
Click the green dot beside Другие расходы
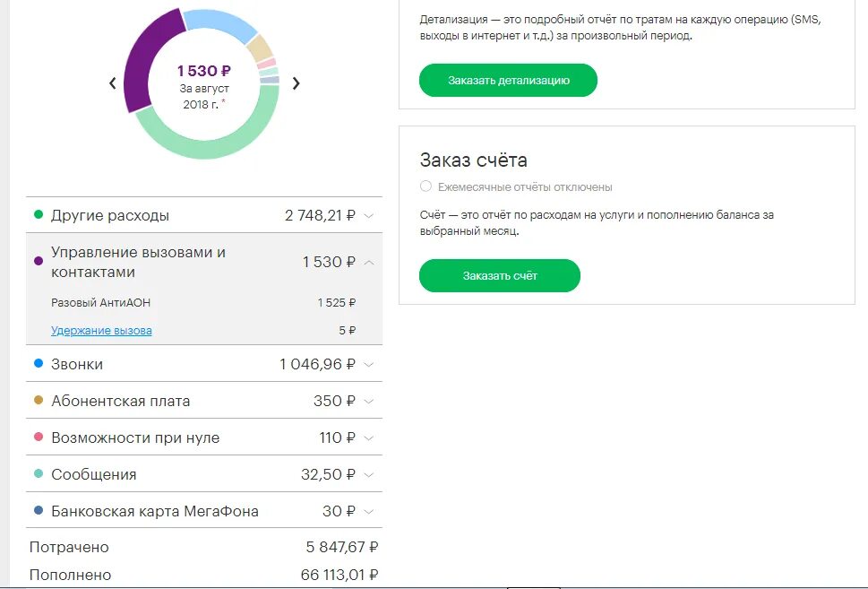pyautogui.click(x=39, y=215)
